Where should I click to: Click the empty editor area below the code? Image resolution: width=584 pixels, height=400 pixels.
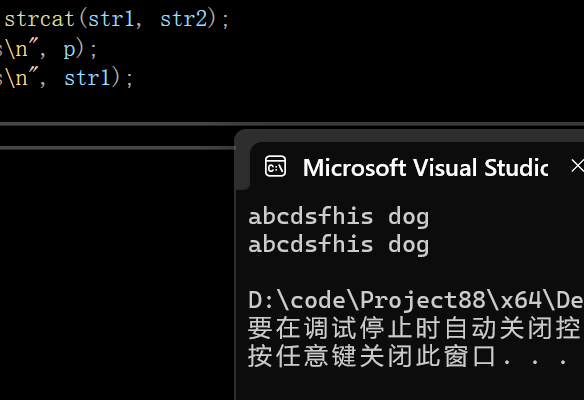pyautogui.click(x=115, y=272)
